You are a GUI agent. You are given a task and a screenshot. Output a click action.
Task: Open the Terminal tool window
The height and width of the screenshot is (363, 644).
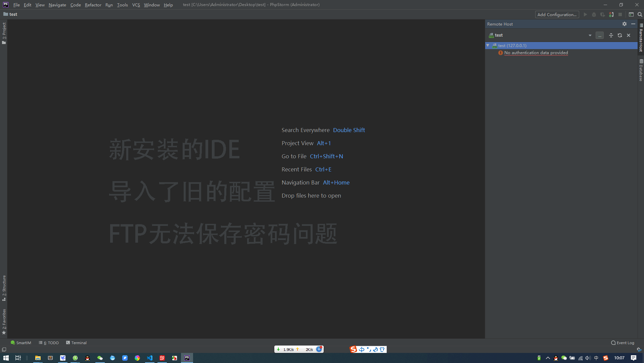coord(76,342)
